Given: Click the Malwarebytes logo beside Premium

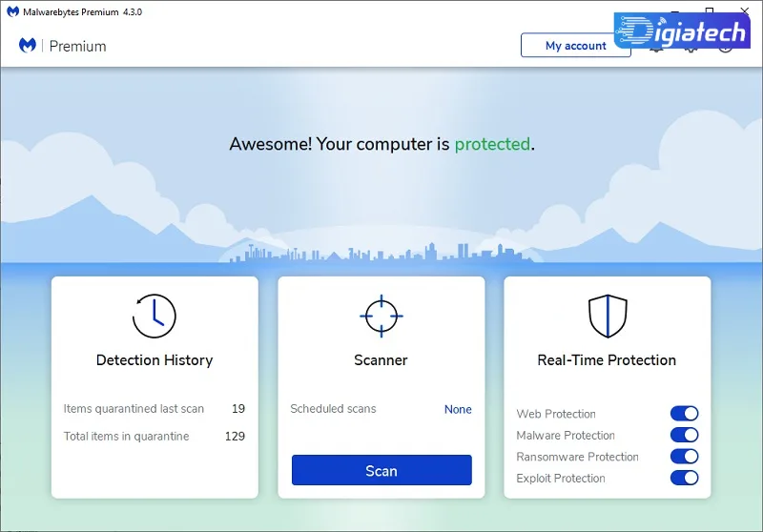Looking at the screenshot, I should coord(28,45).
